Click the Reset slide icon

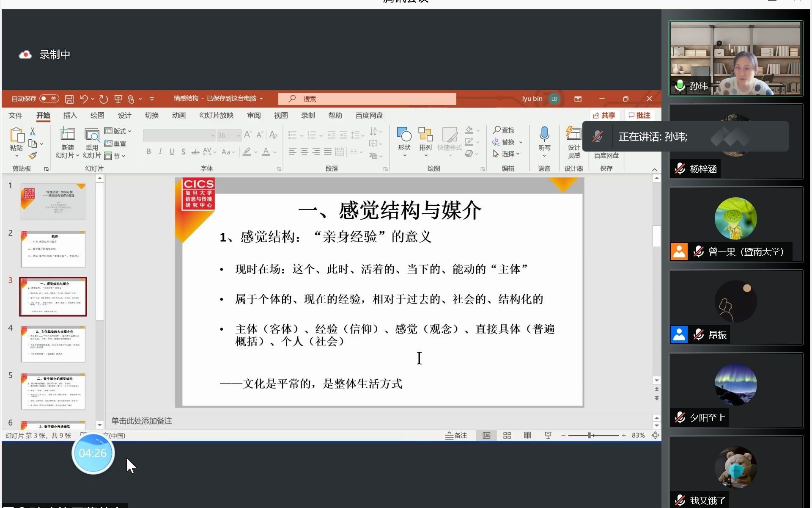point(115,144)
